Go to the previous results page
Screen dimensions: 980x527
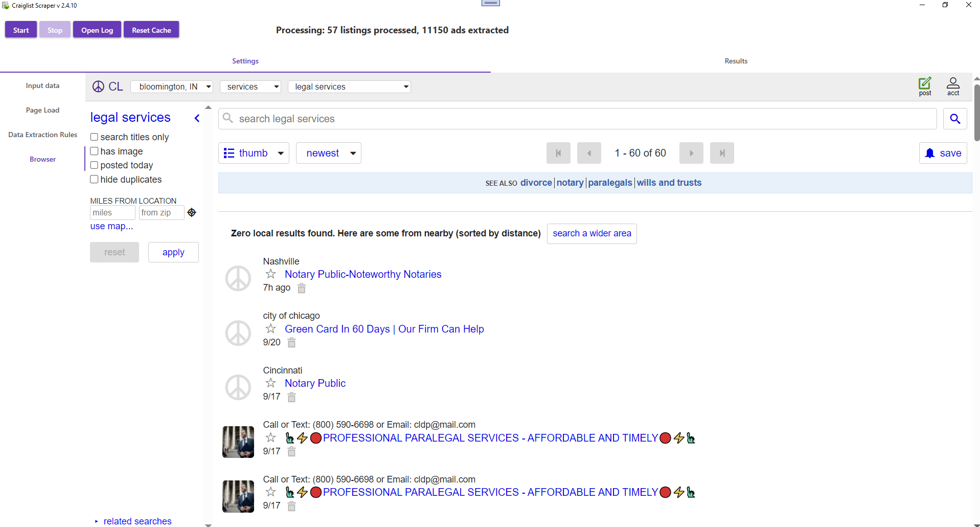[x=589, y=152]
